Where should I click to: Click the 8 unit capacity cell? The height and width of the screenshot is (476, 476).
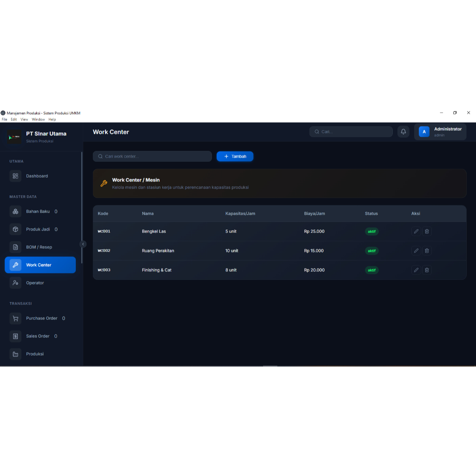[x=231, y=270]
